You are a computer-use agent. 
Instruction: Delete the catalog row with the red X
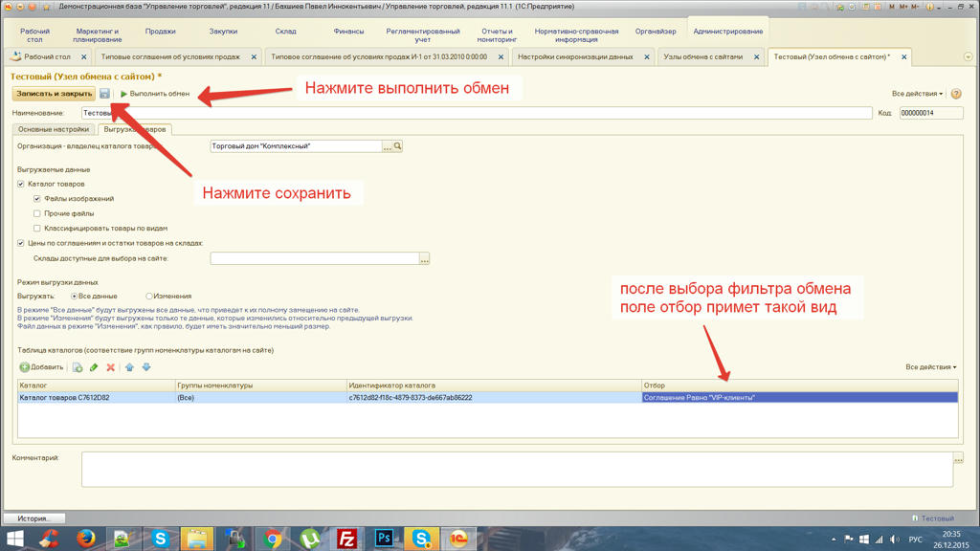pos(111,367)
